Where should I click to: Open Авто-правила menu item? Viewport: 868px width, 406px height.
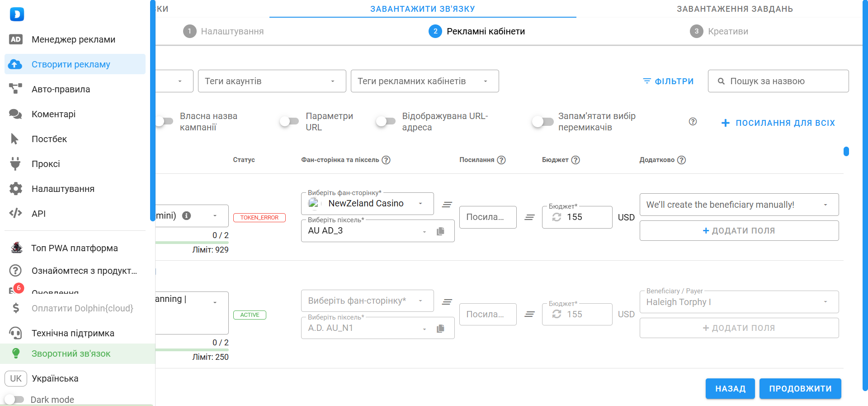(x=75, y=89)
